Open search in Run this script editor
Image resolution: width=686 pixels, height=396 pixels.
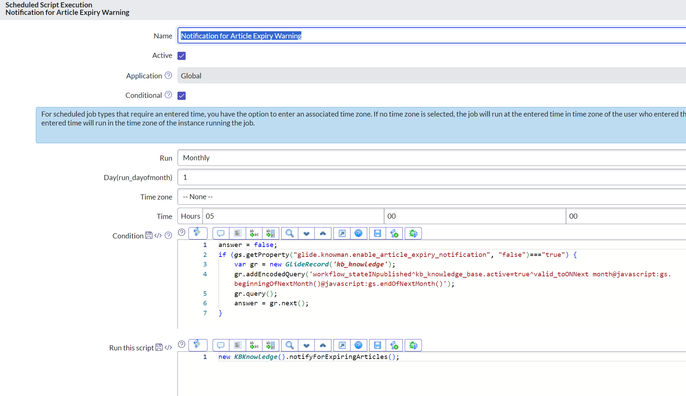pyautogui.click(x=289, y=346)
